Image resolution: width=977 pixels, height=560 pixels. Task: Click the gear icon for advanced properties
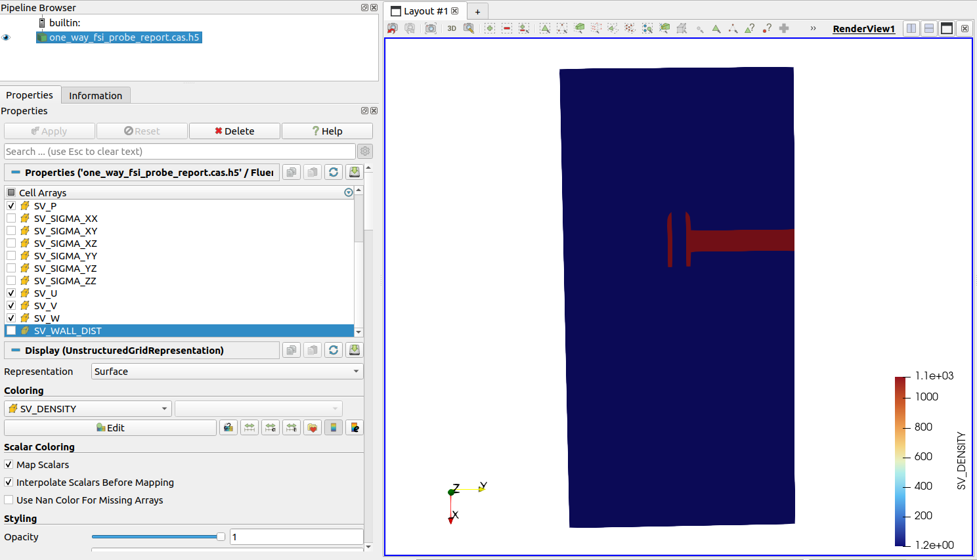365,152
